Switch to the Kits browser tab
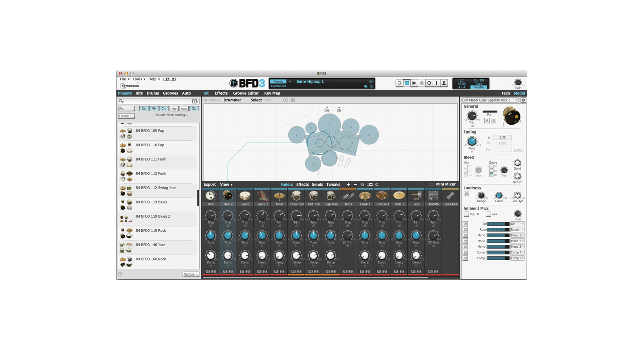644x362 pixels. [139, 93]
